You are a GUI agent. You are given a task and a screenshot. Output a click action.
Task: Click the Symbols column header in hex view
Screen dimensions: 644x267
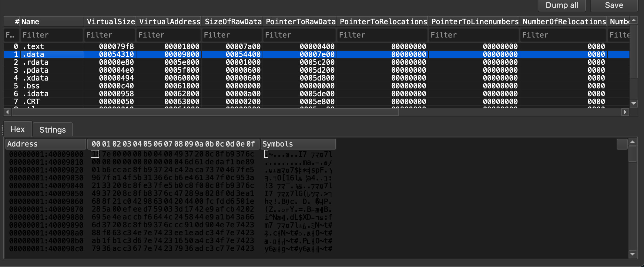[298, 144]
